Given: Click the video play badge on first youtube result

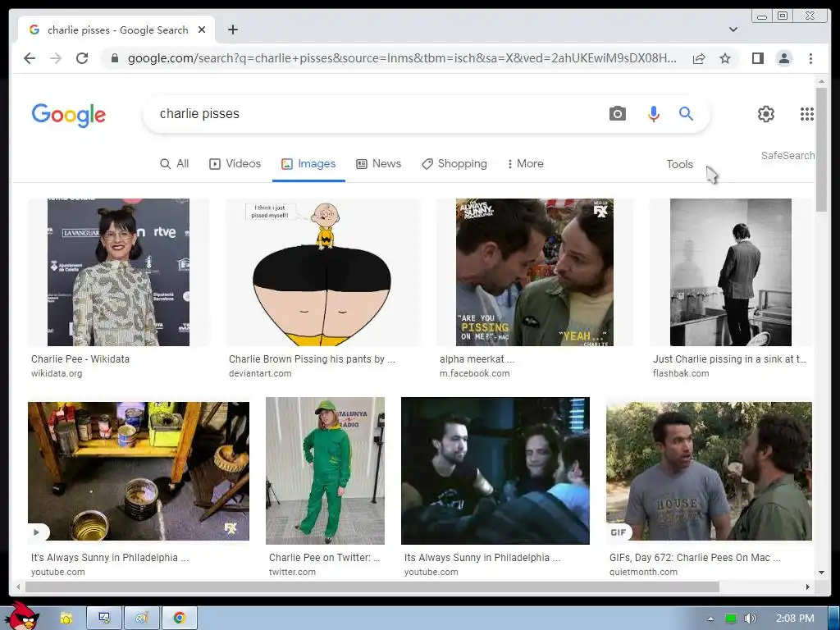Looking at the screenshot, I should (x=38, y=532).
